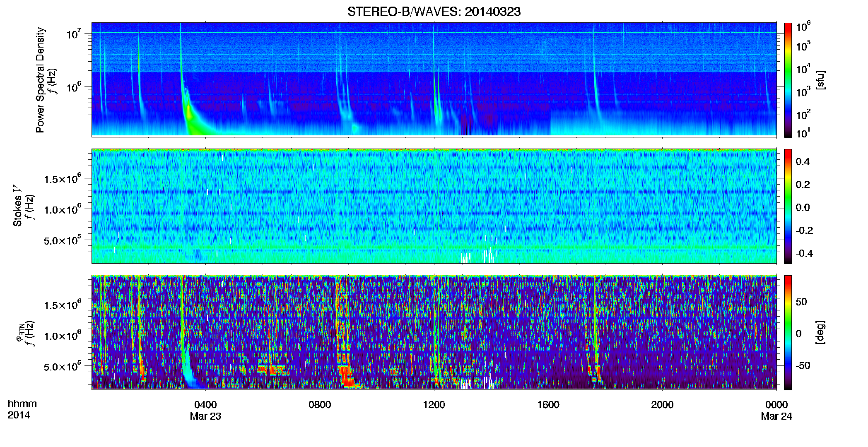Click the 1.5×10^6 tick in the Stokes V panel
Screen dimensions: 868x447
[x=63, y=178]
